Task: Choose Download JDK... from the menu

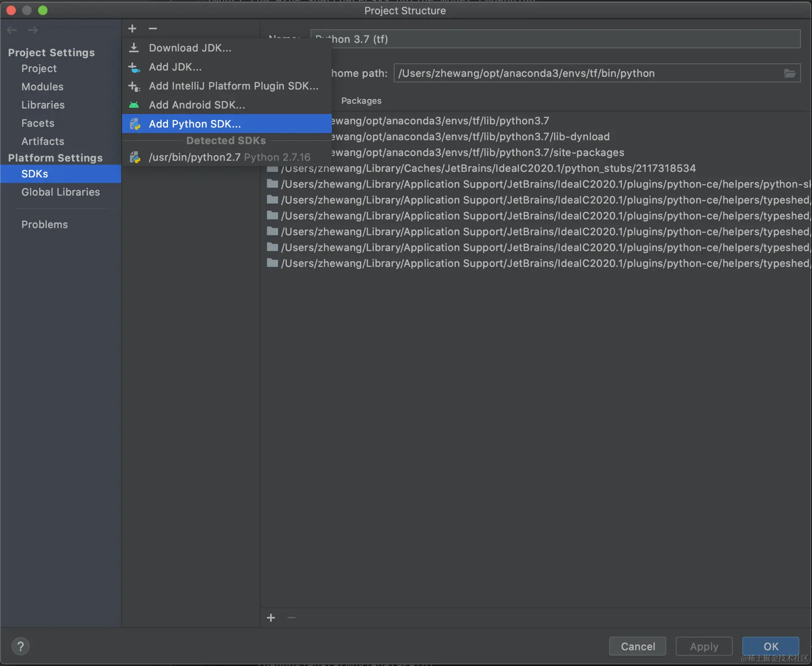Action: click(190, 48)
